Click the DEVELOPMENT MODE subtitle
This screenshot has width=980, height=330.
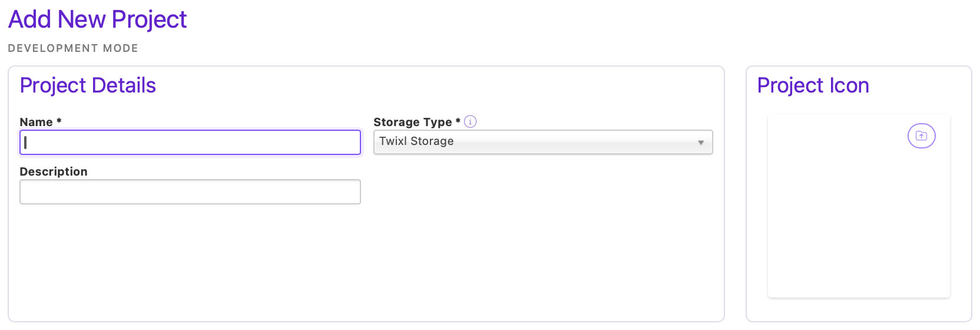coord(73,48)
